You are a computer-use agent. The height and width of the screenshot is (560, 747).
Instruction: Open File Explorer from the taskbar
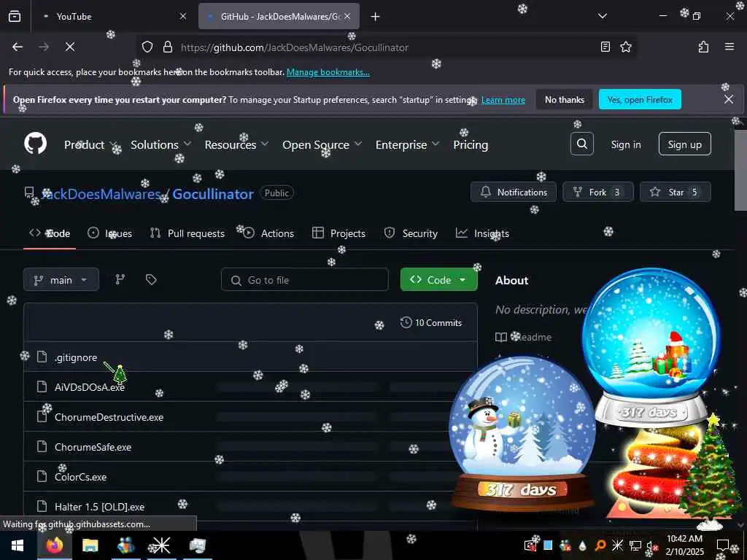90,545
